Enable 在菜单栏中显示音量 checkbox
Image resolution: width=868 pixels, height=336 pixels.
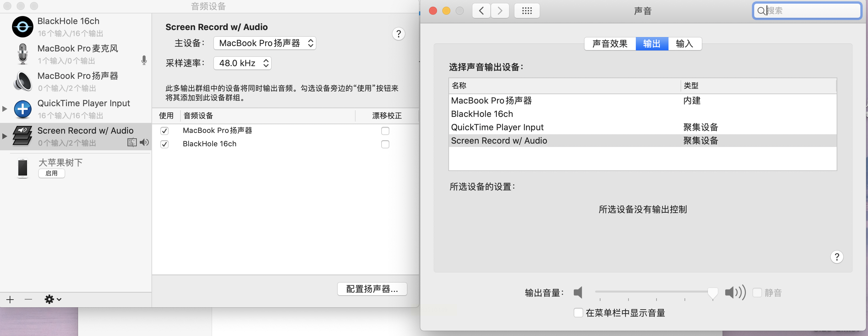[x=578, y=313]
